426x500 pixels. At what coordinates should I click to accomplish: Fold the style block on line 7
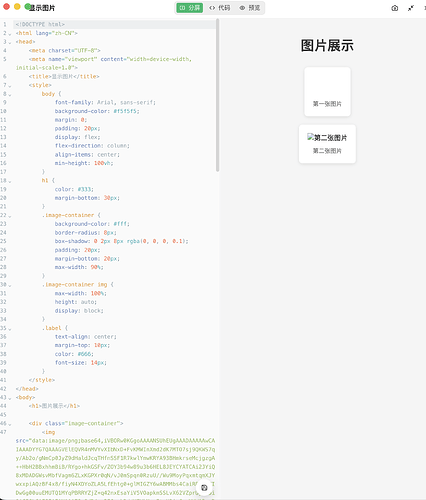click(x=10, y=86)
